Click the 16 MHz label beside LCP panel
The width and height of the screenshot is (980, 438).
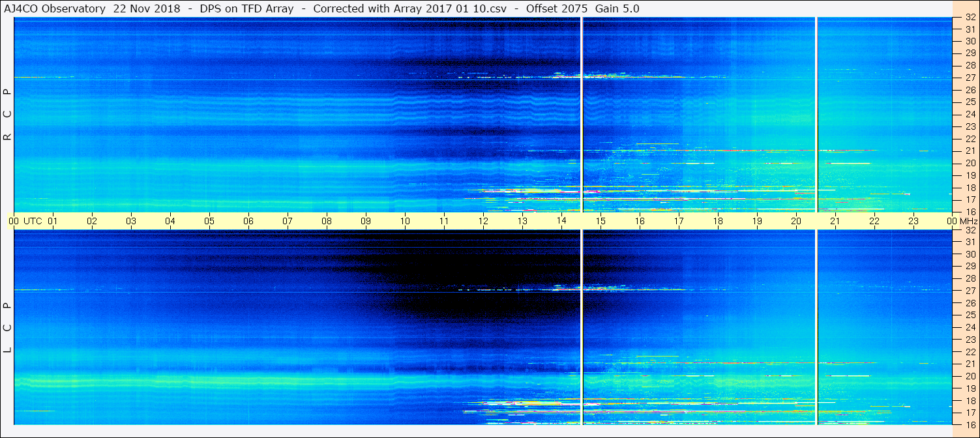970,424
